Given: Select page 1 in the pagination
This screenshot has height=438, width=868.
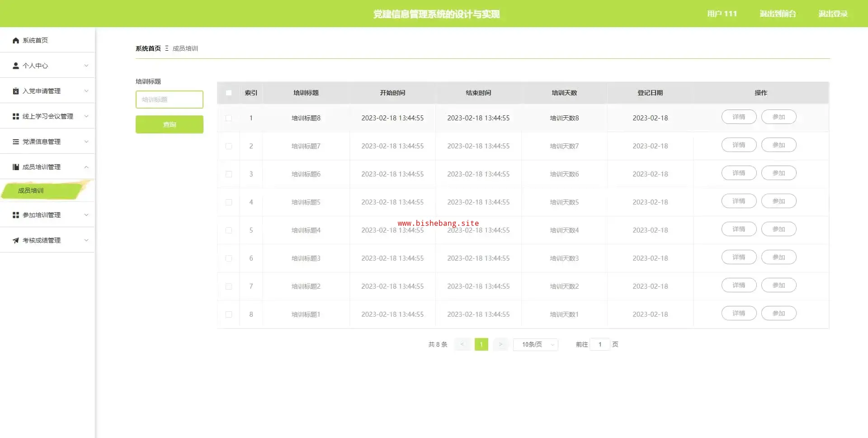Looking at the screenshot, I should pos(481,344).
